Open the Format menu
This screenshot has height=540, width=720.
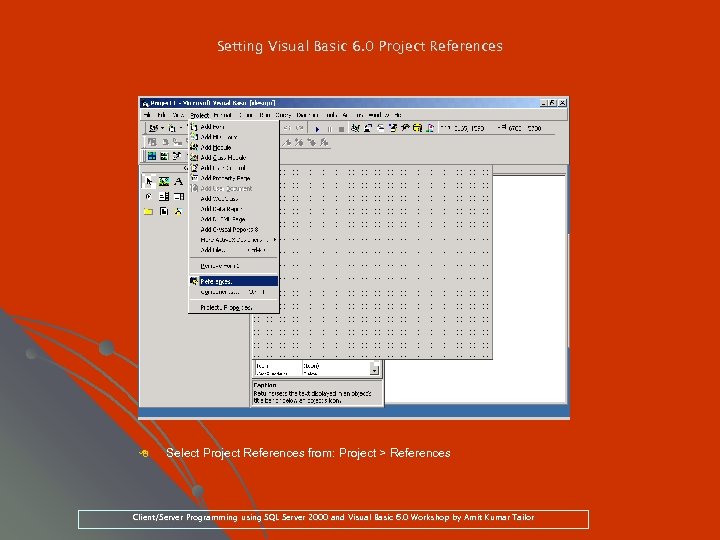223,115
